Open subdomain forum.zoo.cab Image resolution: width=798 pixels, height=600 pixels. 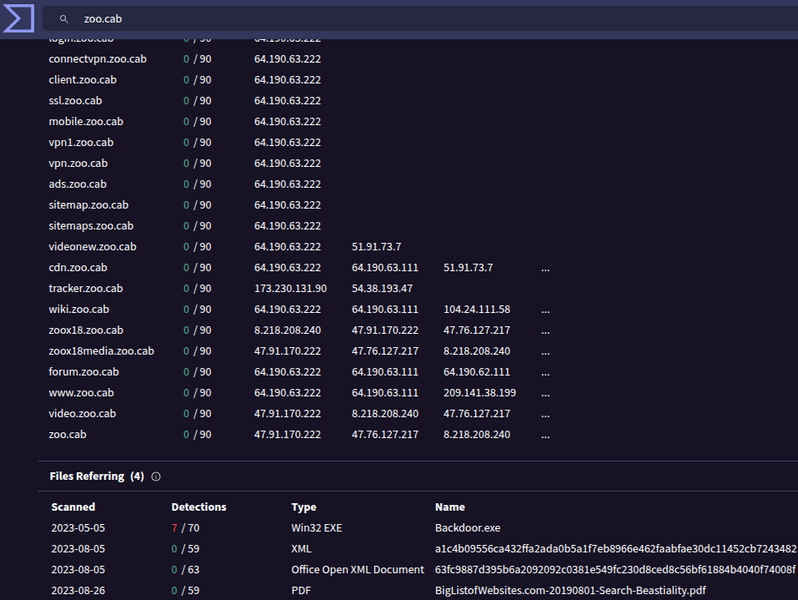coord(83,372)
